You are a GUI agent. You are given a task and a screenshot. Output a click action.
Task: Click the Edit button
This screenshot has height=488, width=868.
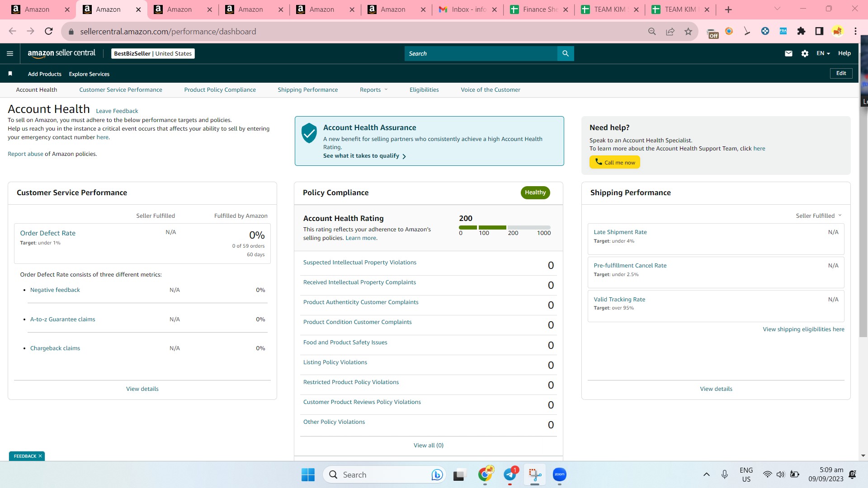[x=841, y=73]
